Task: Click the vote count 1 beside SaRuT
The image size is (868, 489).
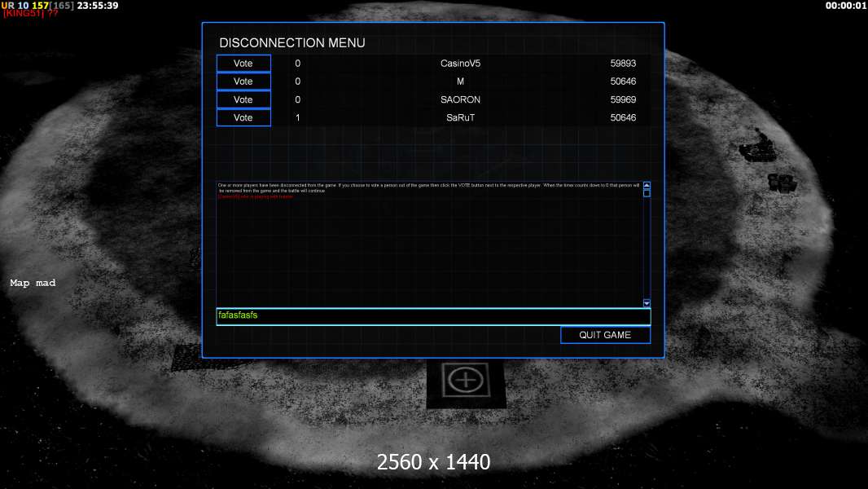Action: 298,117
